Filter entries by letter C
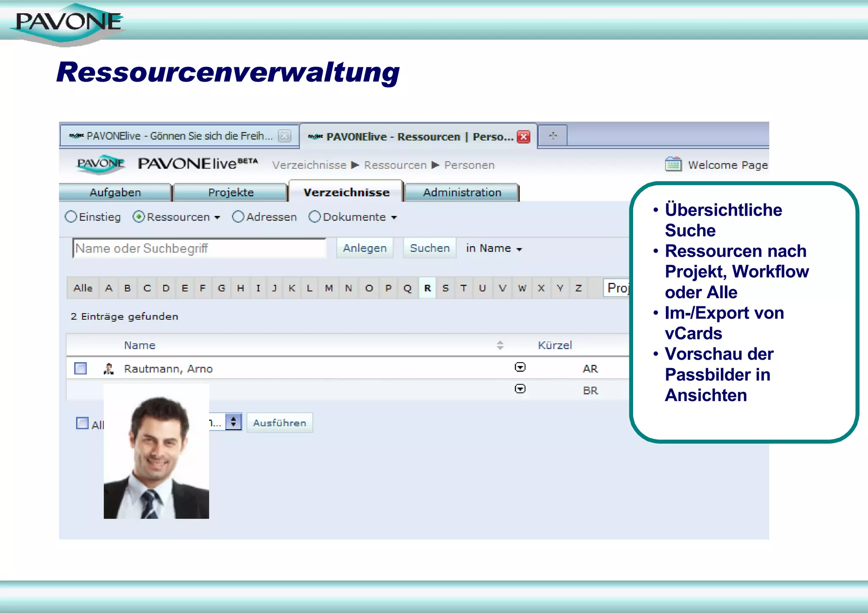Viewport: 868px width, 613px height. 147,288
